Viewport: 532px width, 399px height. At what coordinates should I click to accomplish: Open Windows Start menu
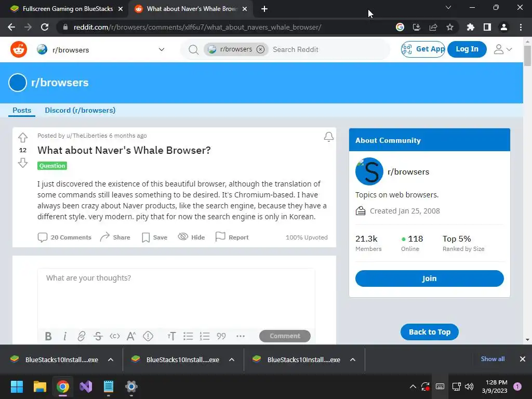[x=17, y=387]
